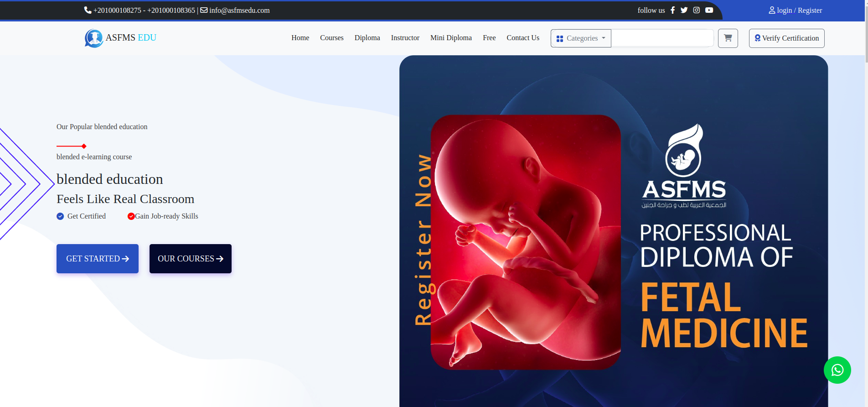Open the Mini Diploma menu
Screen dimensions: 868x407
(451, 38)
